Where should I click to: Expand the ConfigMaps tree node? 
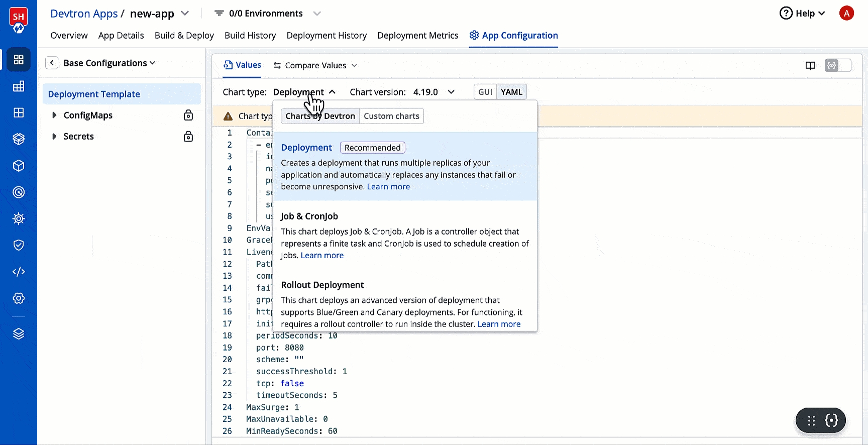[x=54, y=116]
